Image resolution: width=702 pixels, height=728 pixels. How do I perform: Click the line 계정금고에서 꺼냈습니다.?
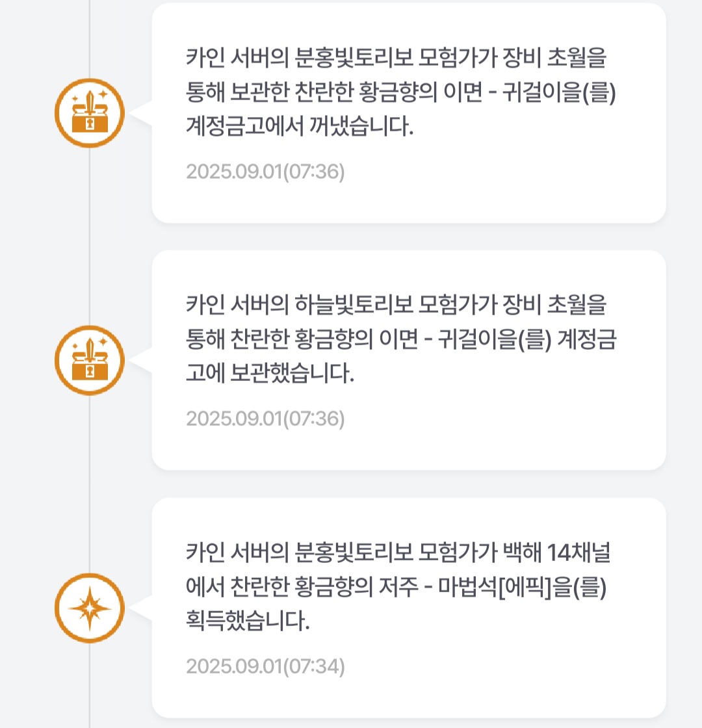coord(300,126)
